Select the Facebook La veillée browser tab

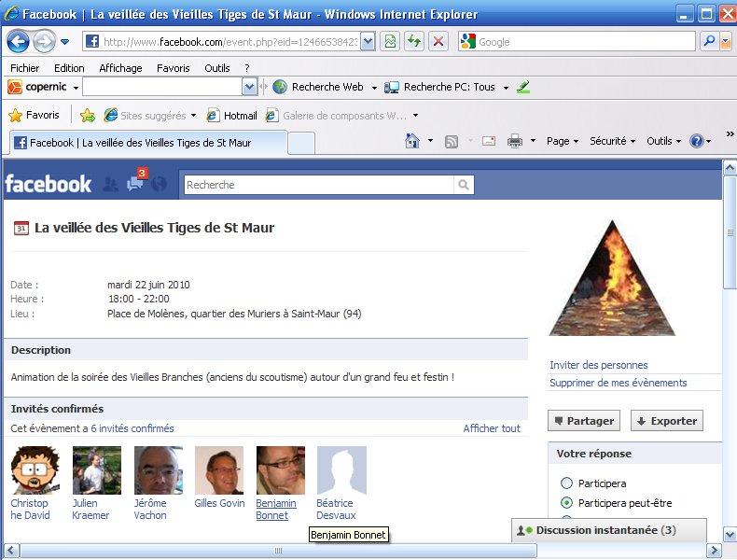148,143
